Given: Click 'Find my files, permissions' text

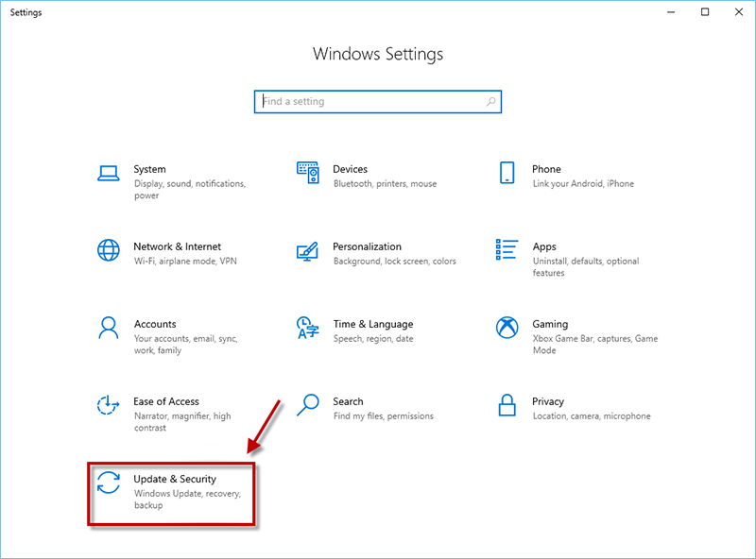Looking at the screenshot, I should point(384,415).
